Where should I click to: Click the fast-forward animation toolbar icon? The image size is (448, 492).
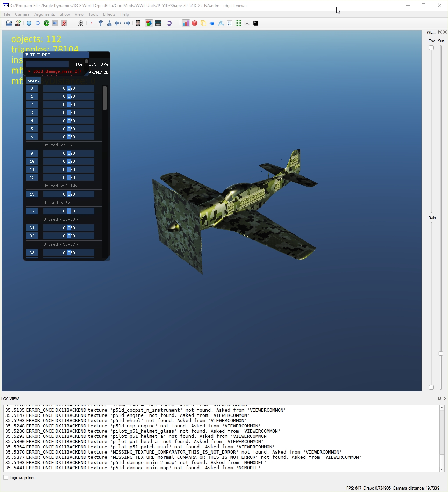(55, 23)
